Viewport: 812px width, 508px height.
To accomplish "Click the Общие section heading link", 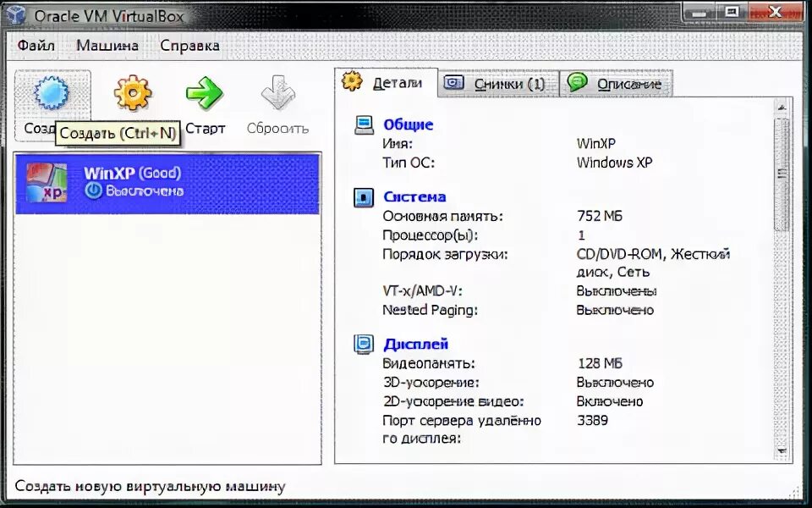I will click(x=408, y=125).
